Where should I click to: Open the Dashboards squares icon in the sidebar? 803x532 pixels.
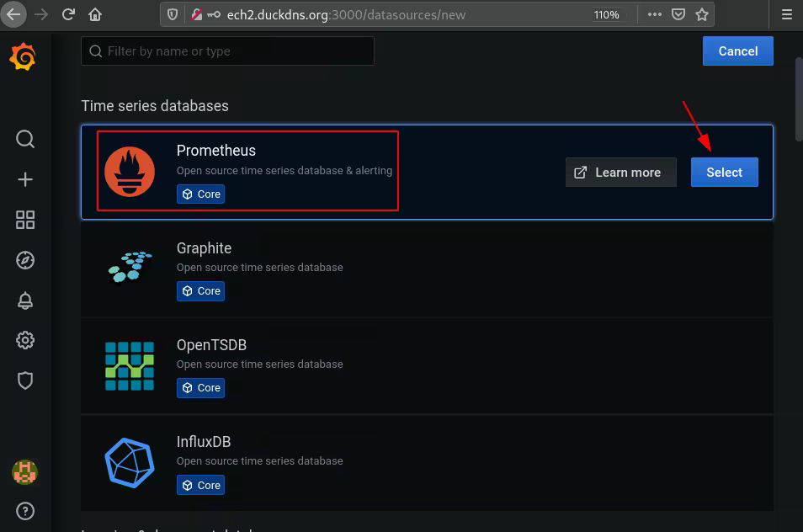[x=25, y=220]
